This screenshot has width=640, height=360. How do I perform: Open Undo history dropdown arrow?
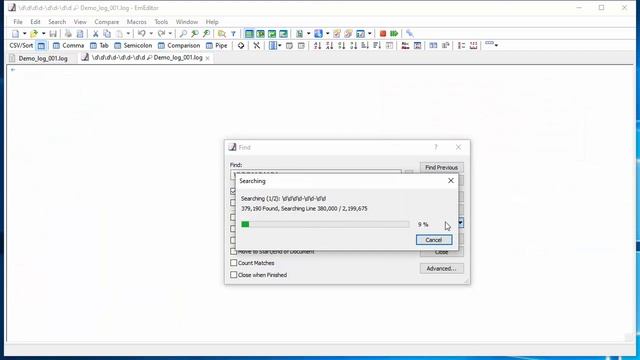(151, 33)
